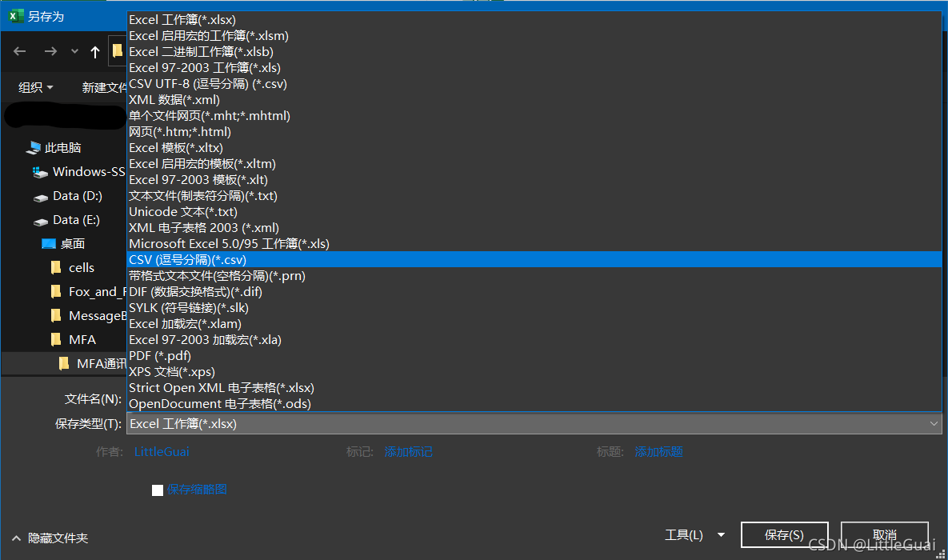Screen dimensions: 948x560
Task: Click 添加标记 to add a tag
Action: click(x=408, y=452)
